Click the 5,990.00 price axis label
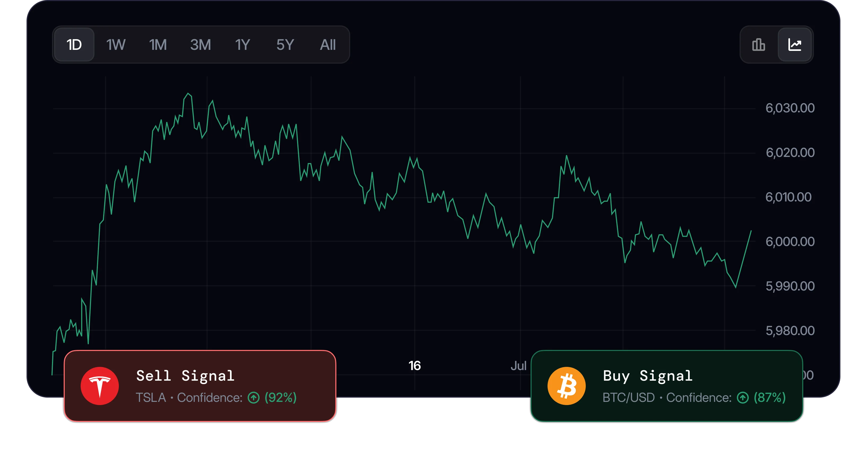This screenshot has height=457, width=868. coord(790,286)
